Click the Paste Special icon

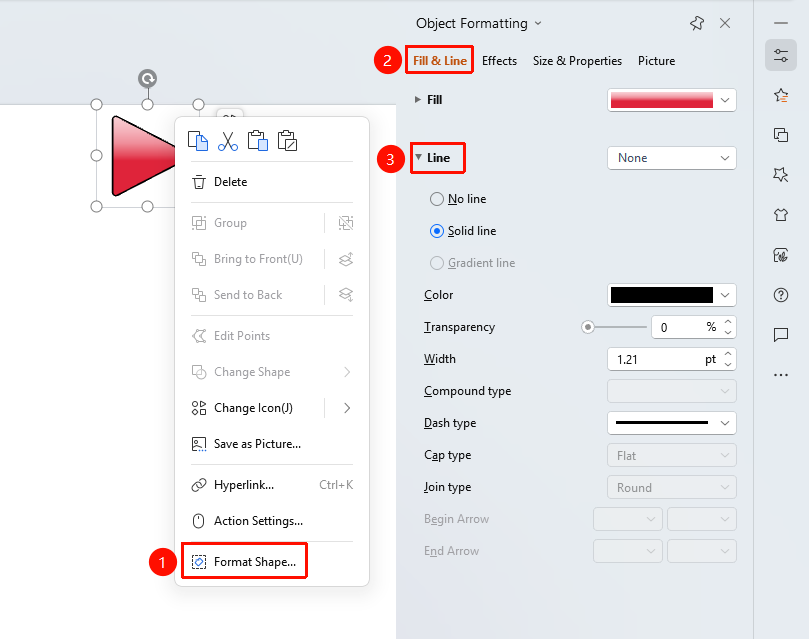287,141
